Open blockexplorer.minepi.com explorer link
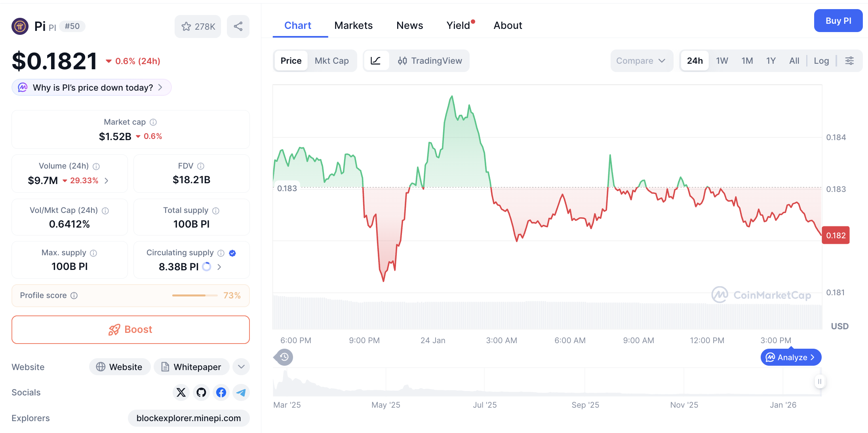 (x=188, y=418)
